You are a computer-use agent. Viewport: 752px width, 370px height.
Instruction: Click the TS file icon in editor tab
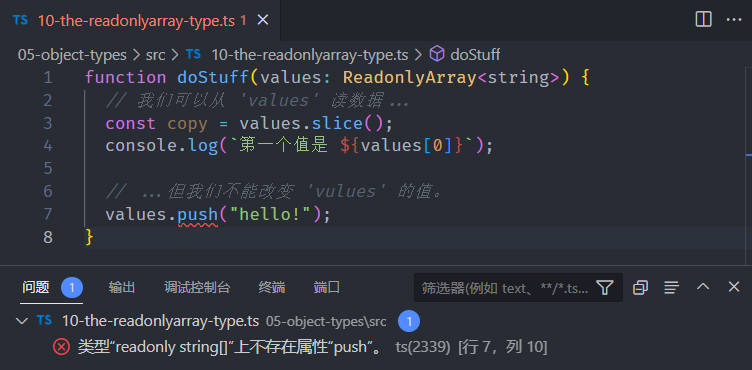[x=21, y=21]
